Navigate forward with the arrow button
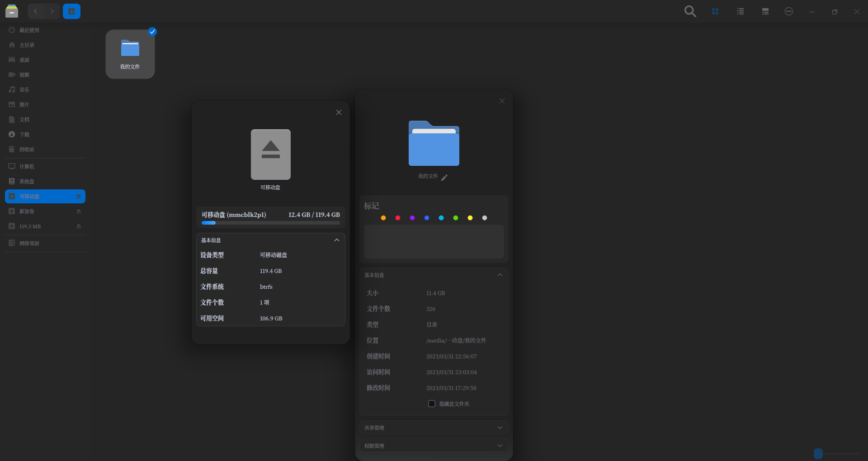 52,11
